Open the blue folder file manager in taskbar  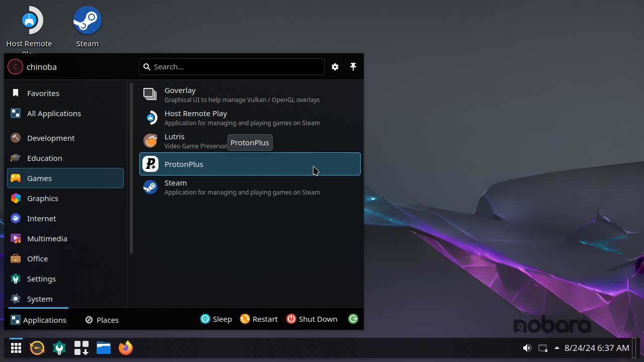[x=104, y=347]
